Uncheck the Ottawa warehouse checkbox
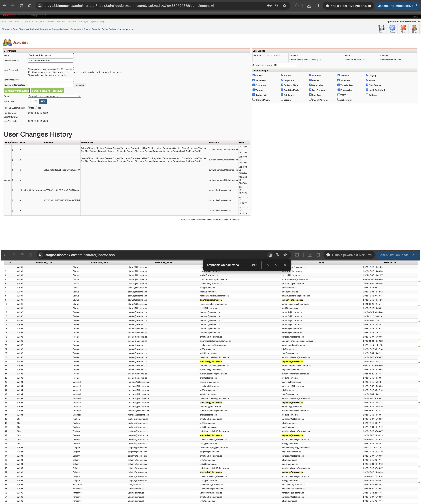The height and width of the screenshot is (504, 421). [254, 75]
